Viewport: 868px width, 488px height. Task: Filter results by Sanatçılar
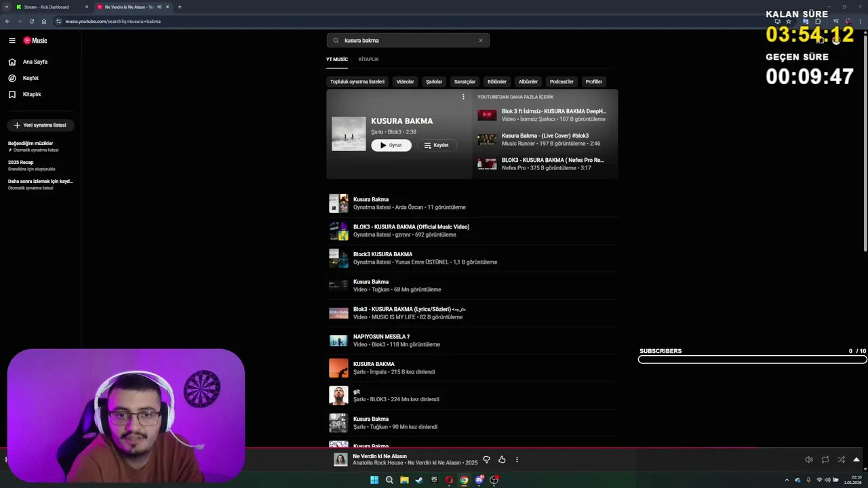pyautogui.click(x=465, y=81)
